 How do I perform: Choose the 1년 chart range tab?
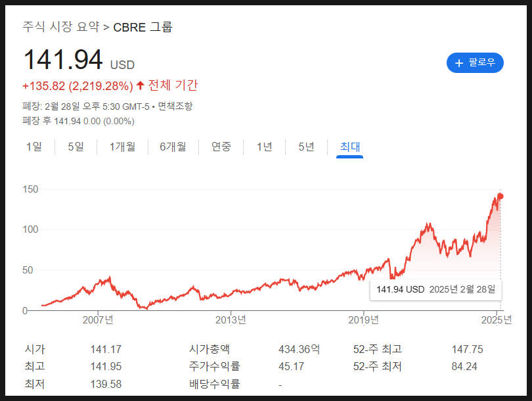[264, 147]
